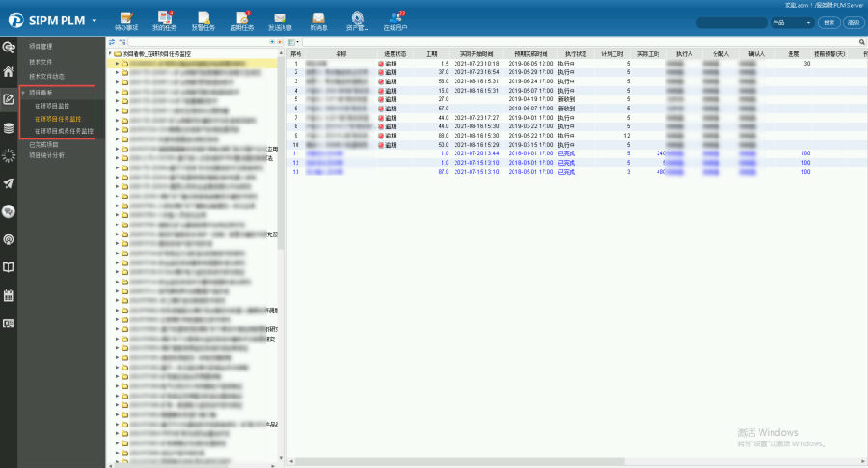Open the 资产管... asset management icon

(x=357, y=18)
